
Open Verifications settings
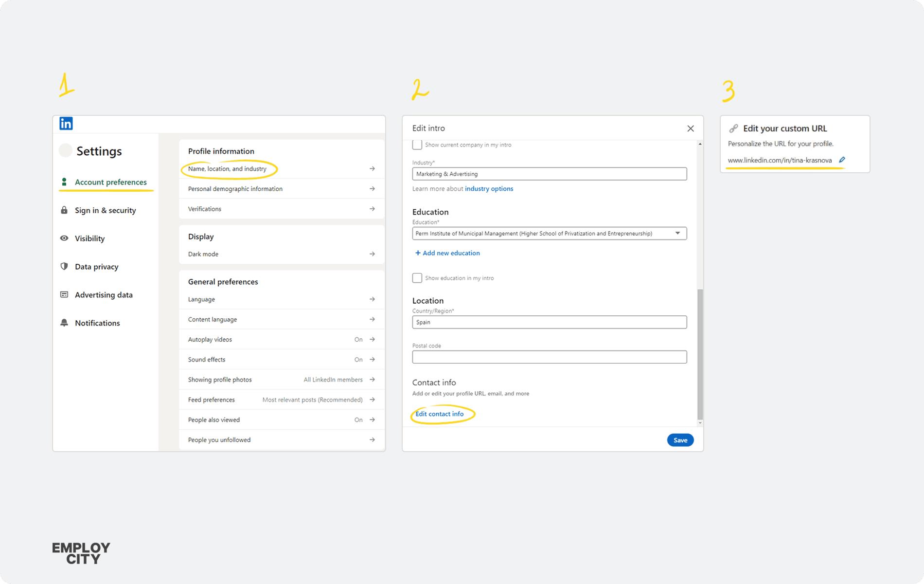(x=282, y=209)
